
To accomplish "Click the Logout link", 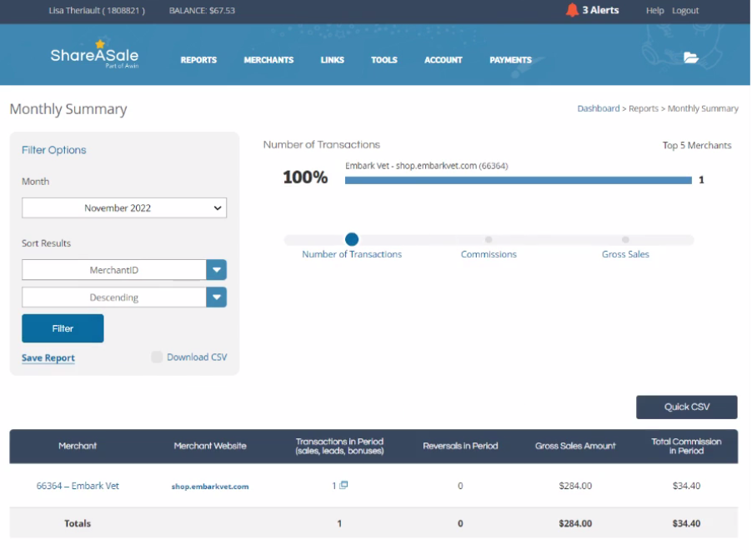I will [x=684, y=11].
